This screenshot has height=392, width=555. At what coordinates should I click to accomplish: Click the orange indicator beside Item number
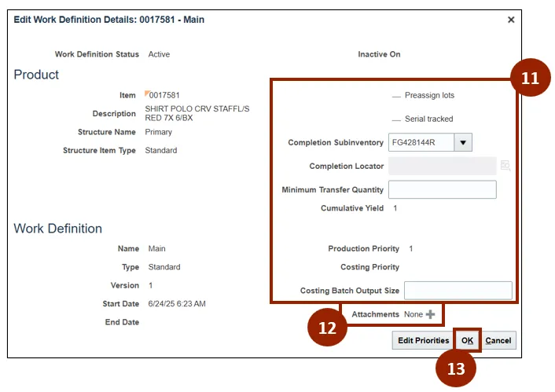tap(147, 93)
